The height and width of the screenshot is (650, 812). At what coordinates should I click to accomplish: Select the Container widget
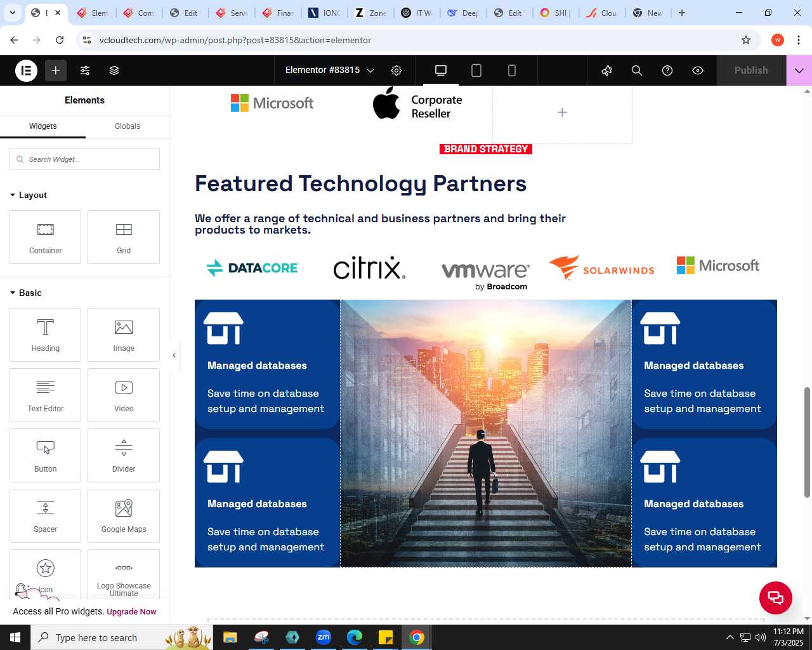[x=45, y=237]
